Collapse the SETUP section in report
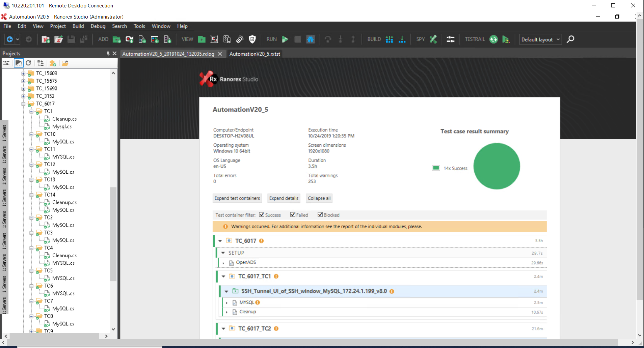This screenshot has height=348, width=644. pos(223,253)
